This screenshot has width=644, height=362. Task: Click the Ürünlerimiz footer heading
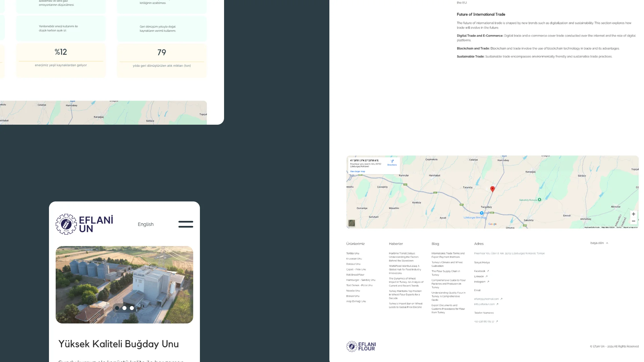click(355, 244)
